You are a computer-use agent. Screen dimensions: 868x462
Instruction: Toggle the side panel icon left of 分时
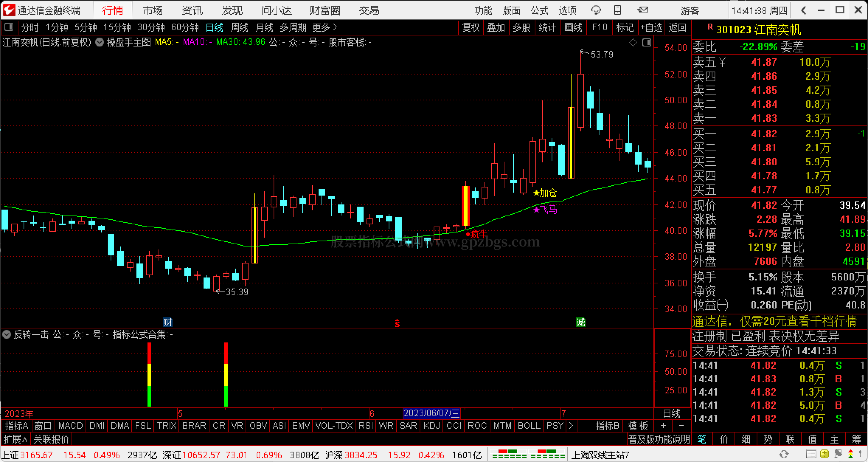(x=8, y=27)
